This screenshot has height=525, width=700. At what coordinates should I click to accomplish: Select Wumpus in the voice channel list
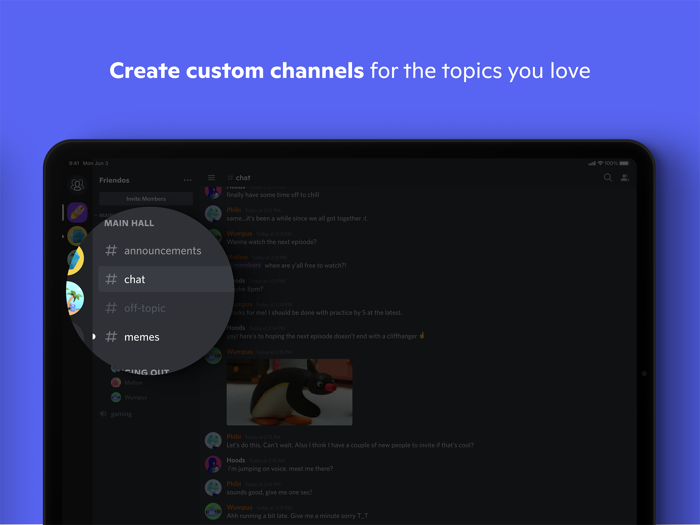click(x=129, y=397)
